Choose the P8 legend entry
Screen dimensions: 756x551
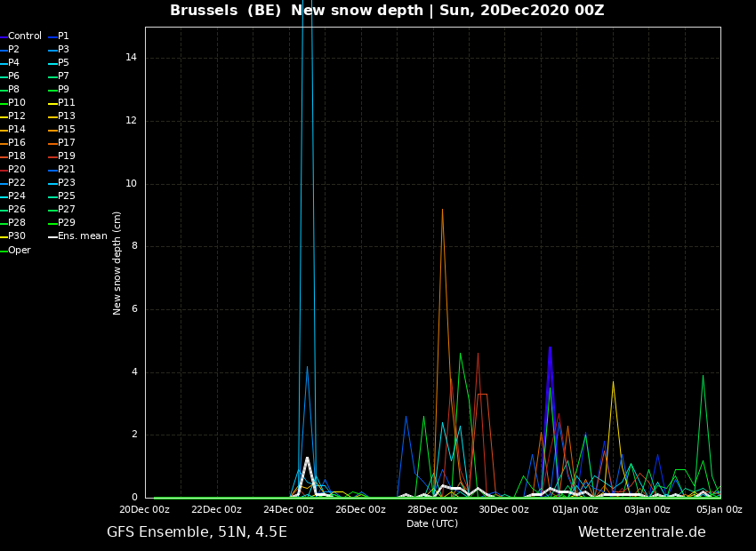click(x=10, y=89)
